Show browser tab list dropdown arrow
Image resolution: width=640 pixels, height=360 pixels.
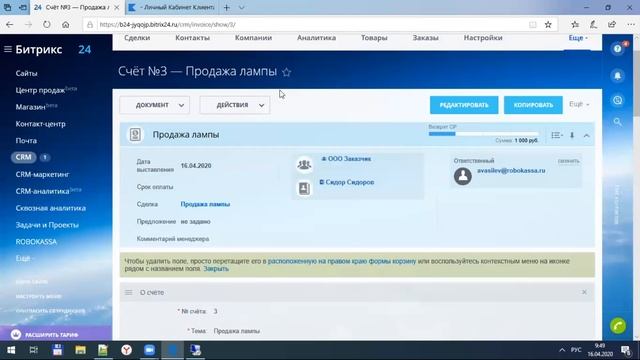click(241, 7)
